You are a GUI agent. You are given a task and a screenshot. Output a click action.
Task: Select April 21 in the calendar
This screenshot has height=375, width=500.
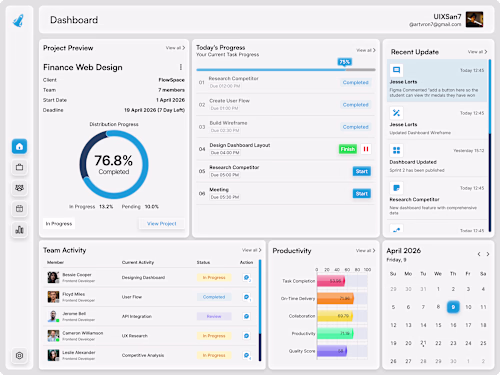(x=423, y=343)
